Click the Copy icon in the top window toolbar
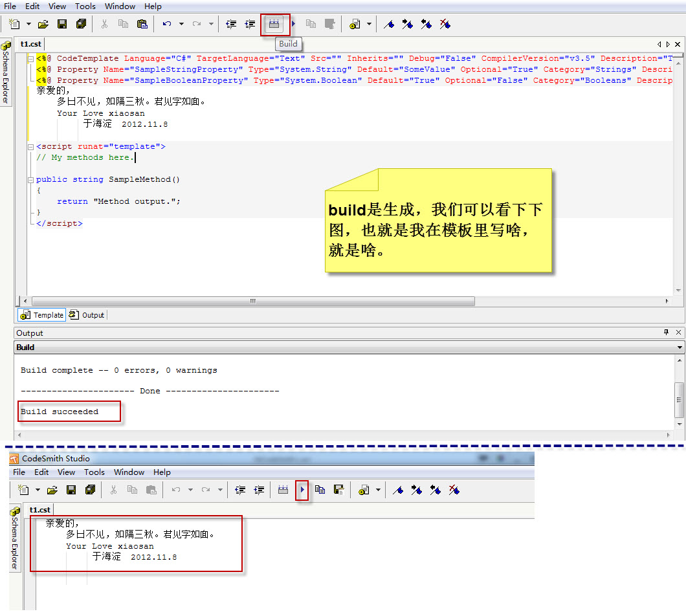 tap(124, 24)
